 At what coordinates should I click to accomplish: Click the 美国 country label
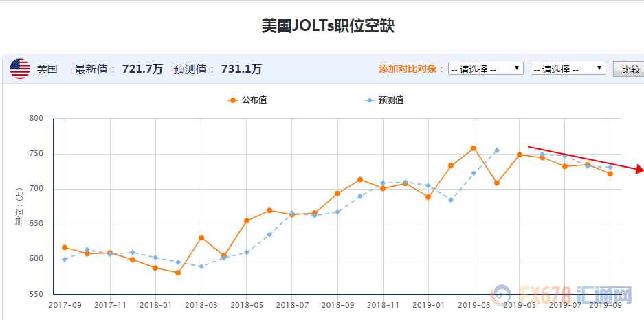[x=47, y=69]
